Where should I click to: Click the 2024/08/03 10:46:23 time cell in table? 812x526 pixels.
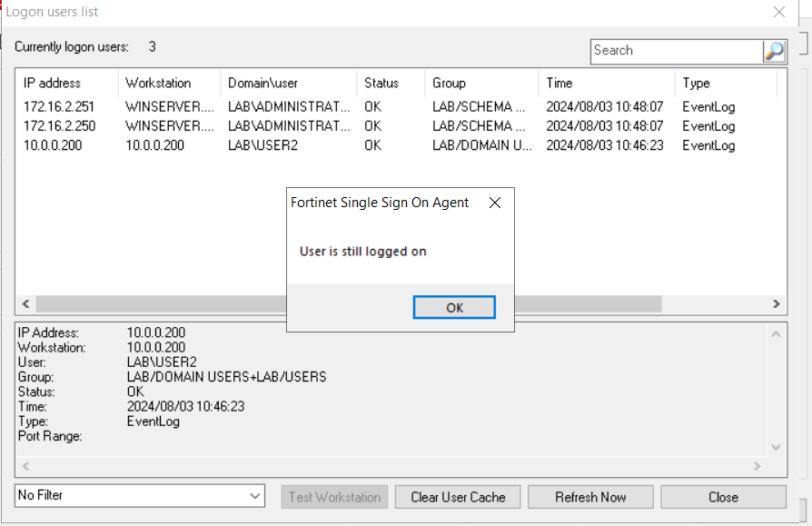605,145
